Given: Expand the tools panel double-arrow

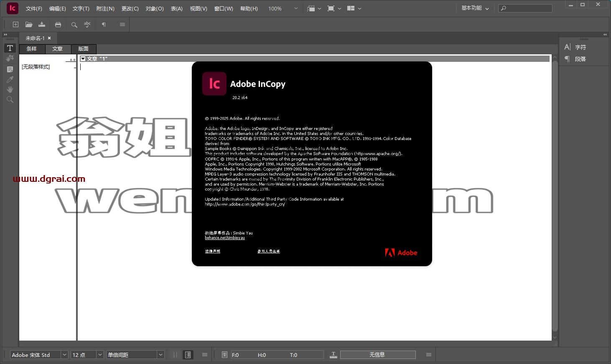Looking at the screenshot, I should pos(5,35).
